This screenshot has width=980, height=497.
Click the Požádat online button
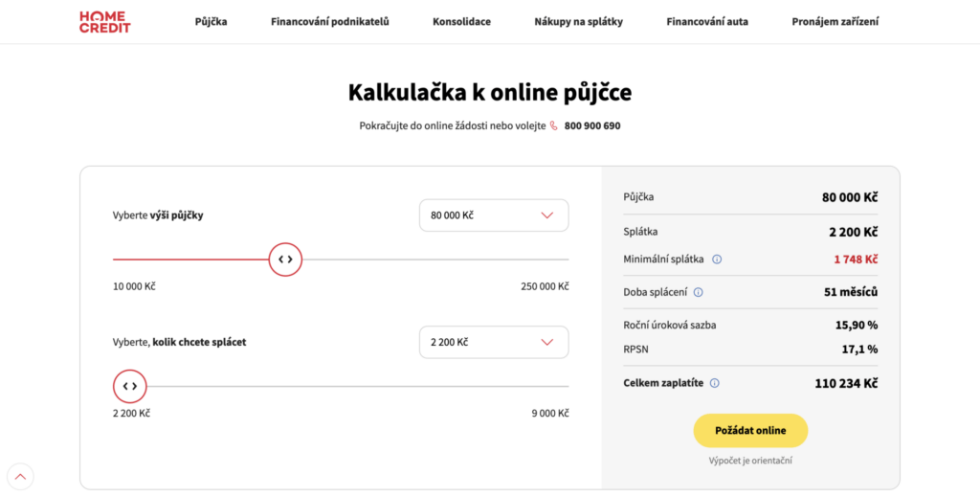coord(750,431)
